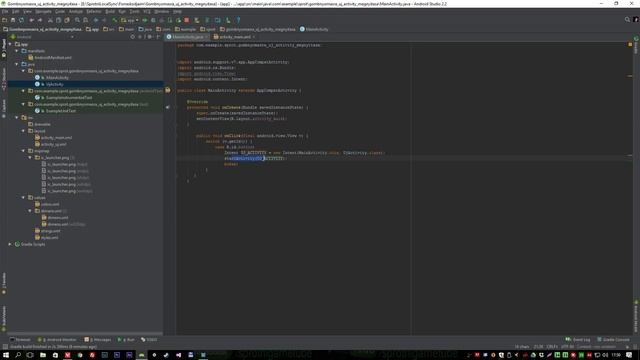Click the Undo toolbar icon
The height and width of the screenshot is (360, 640).
[31, 20]
